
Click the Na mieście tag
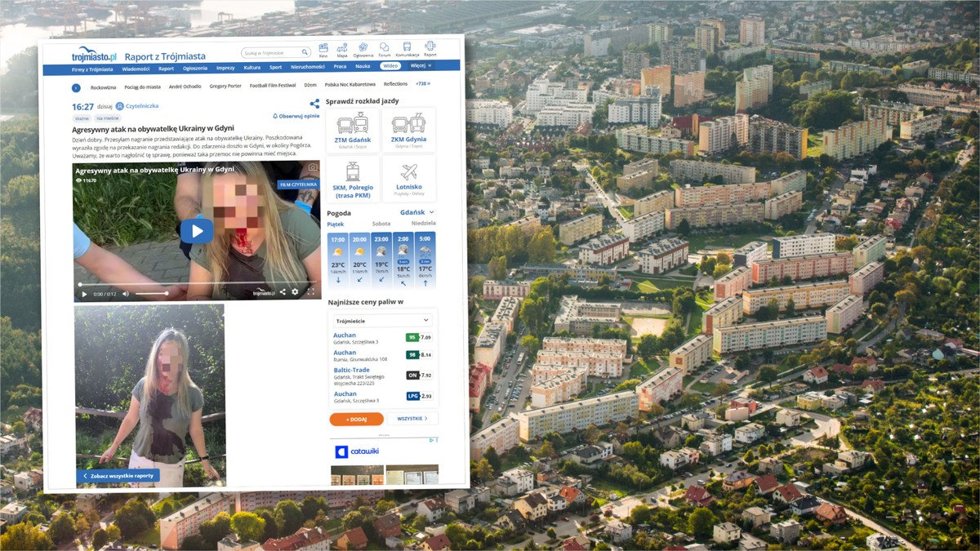(106, 118)
